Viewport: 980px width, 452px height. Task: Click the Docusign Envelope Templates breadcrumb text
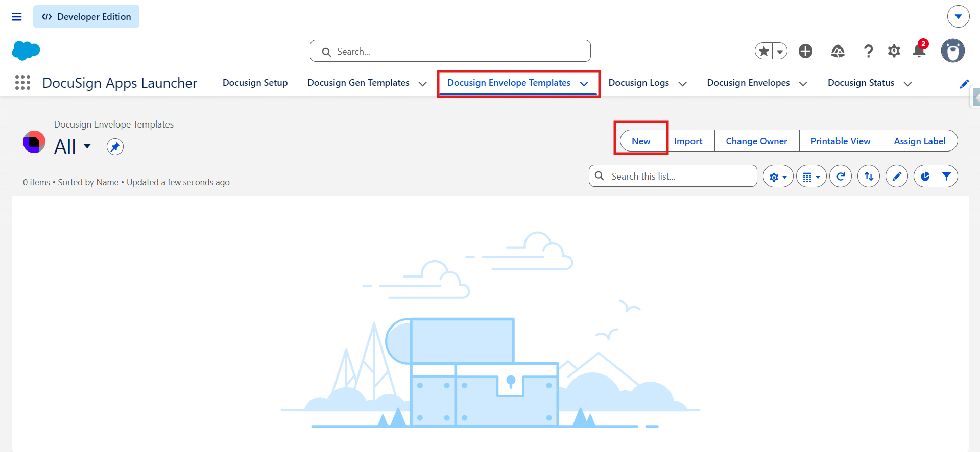pyautogui.click(x=114, y=124)
